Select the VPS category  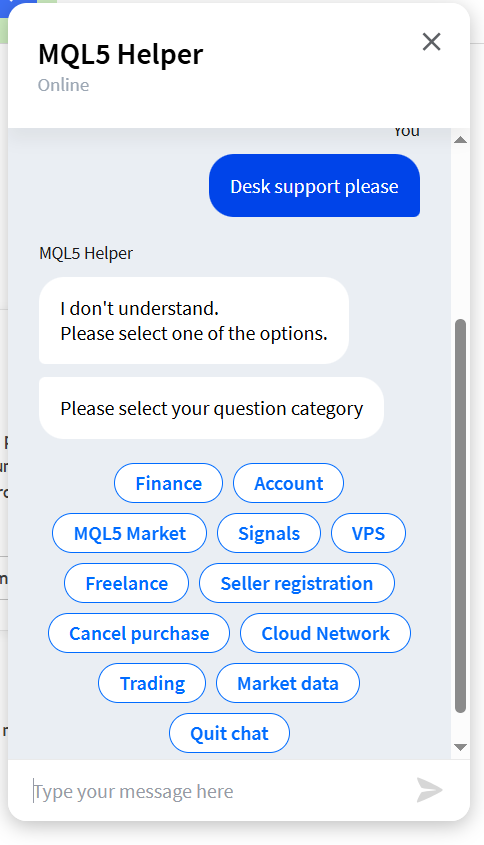pyautogui.click(x=368, y=533)
